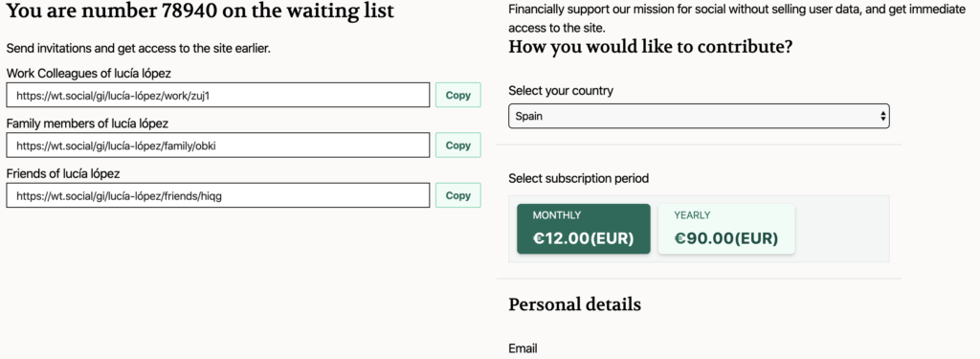This screenshot has width=980, height=359.
Task: Click 'Work Colleagues of lucía lópez' label
Action: tap(88, 73)
